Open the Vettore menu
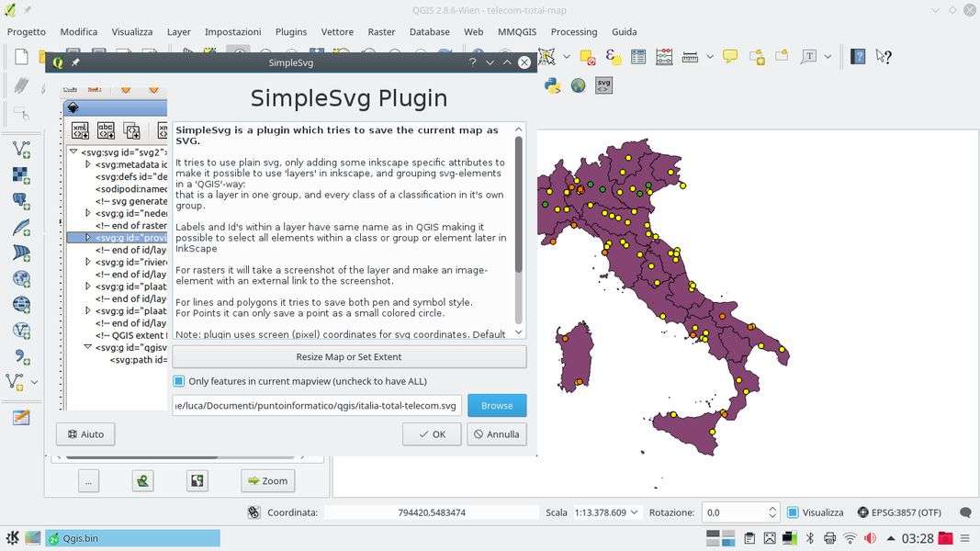 pyautogui.click(x=337, y=31)
